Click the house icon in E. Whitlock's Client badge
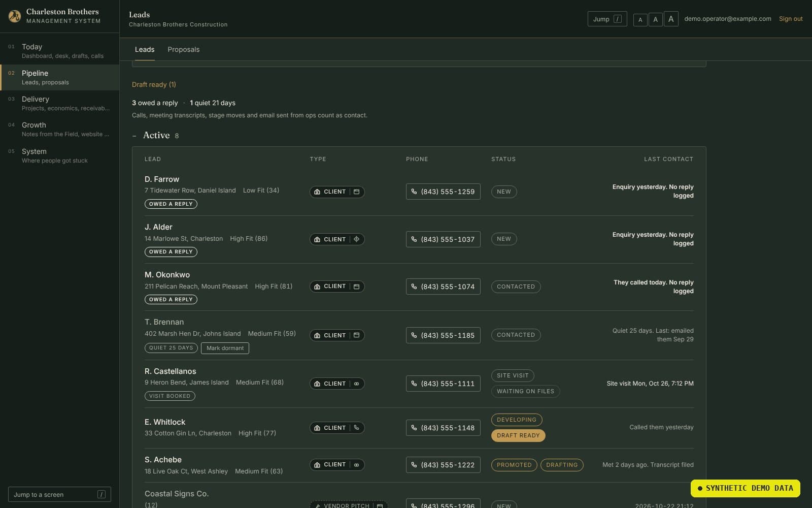 pyautogui.click(x=317, y=428)
